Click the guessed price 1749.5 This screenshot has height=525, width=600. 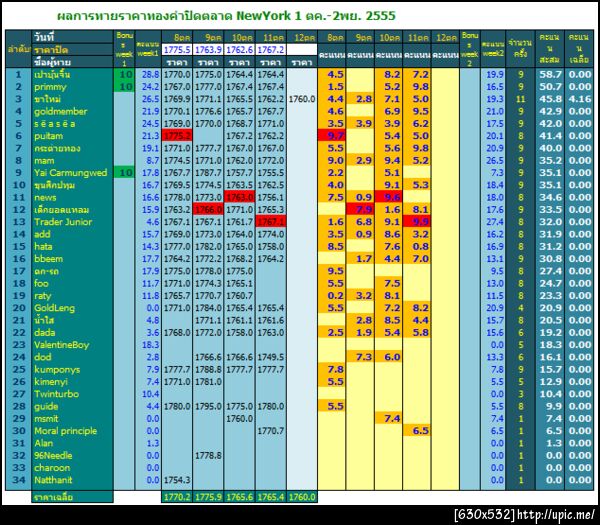coord(271,357)
